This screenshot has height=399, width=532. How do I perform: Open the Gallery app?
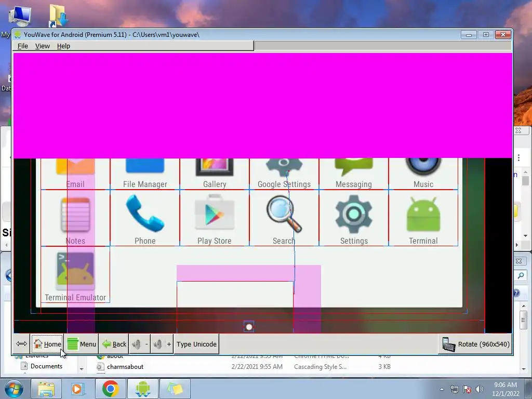[x=215, y=167]
